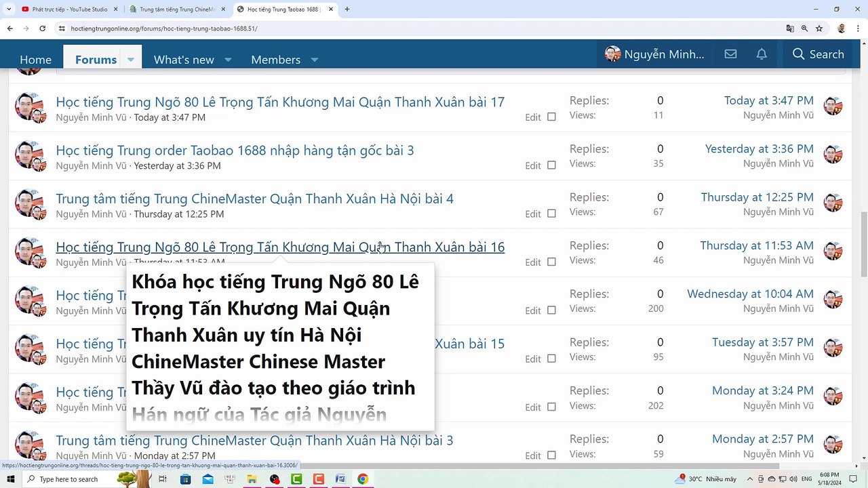Select checkbox for ChineMaster bài 4 thread
The width and height of the screenshot is (868, 488).
click(551, 213)
